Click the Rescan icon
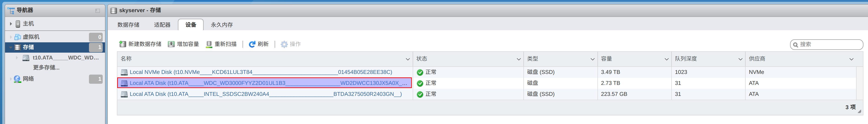The image size is (868, 124). click(209, 44)
